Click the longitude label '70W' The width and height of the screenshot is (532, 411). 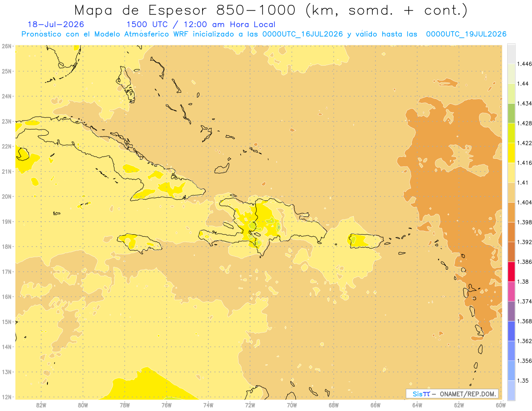pos(292,405)
